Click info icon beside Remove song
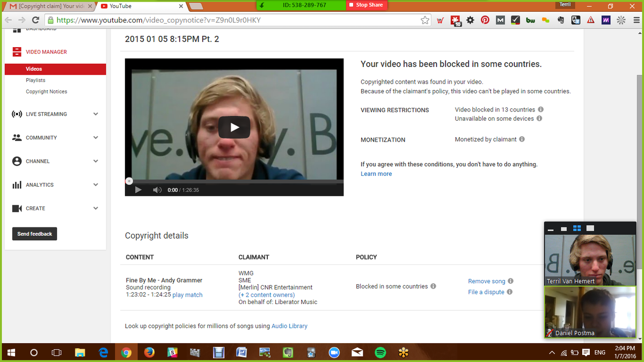The image size is (644, 362). tap(510, 281)
